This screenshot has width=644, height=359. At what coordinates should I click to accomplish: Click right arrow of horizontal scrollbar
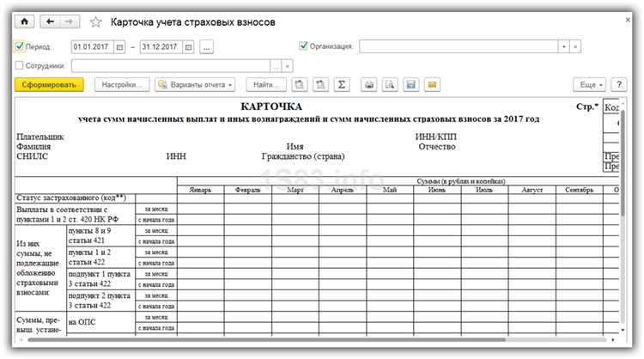pos(613,340)
